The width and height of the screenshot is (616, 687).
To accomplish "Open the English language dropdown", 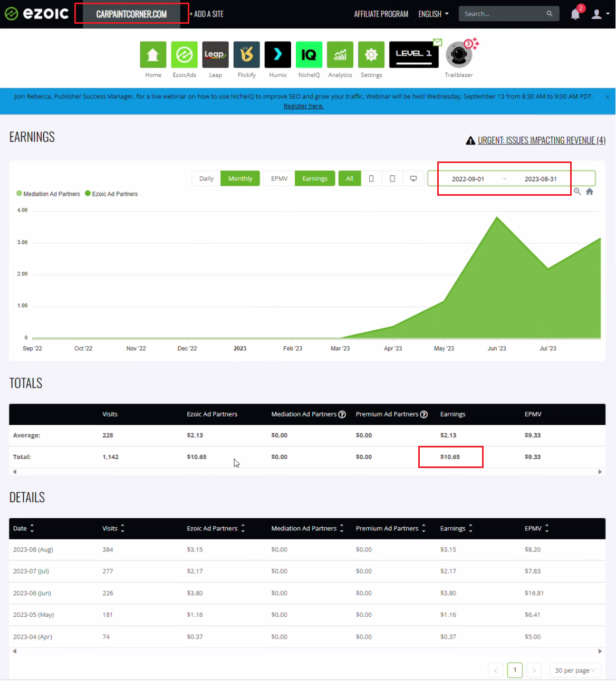I will click(x=434, y=14).
